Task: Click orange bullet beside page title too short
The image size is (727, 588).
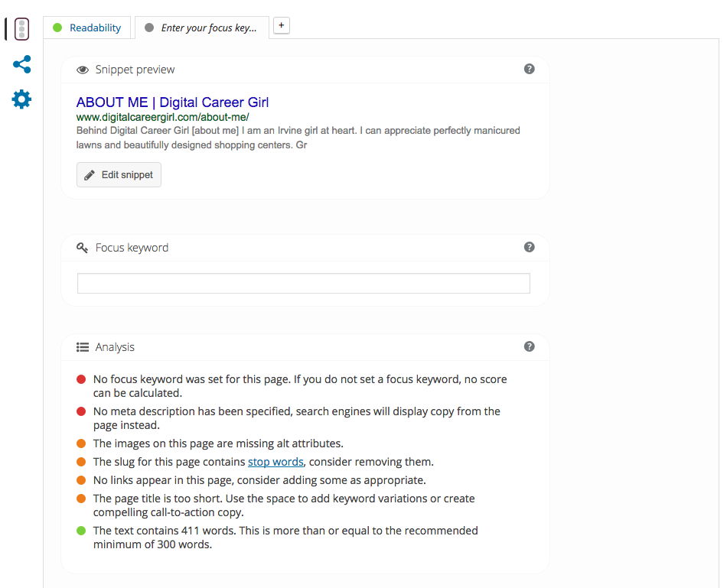Action: click(81, 499)
